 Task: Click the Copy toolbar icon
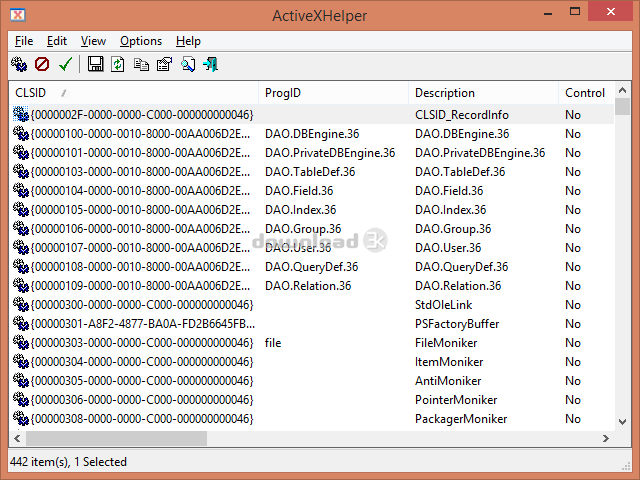coord(141,64)
